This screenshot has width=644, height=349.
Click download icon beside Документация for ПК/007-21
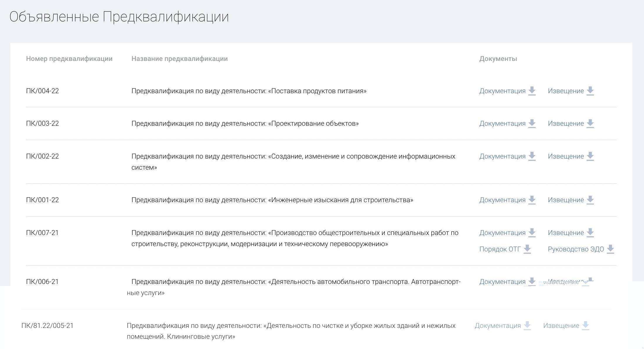click(x=532, y=233)
